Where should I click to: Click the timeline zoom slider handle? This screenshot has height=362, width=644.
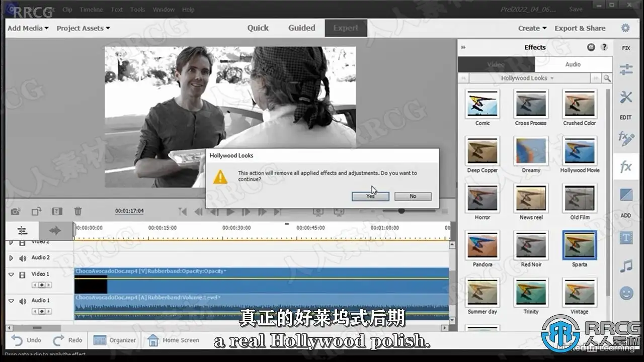click(401, 211)
